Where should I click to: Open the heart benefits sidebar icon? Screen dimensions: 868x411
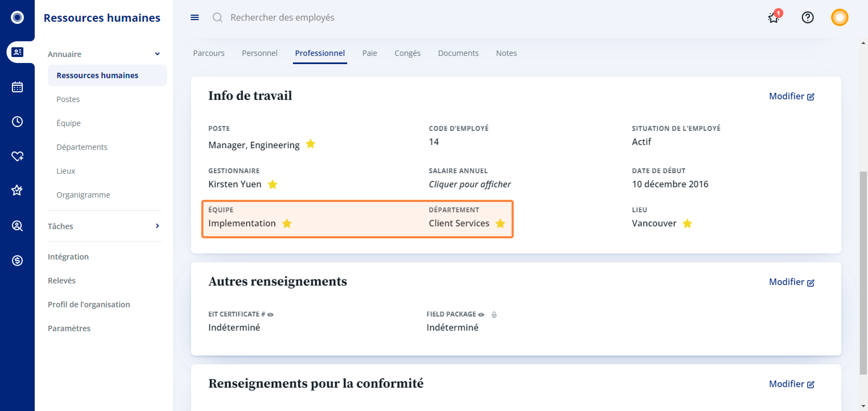[17, 156]
